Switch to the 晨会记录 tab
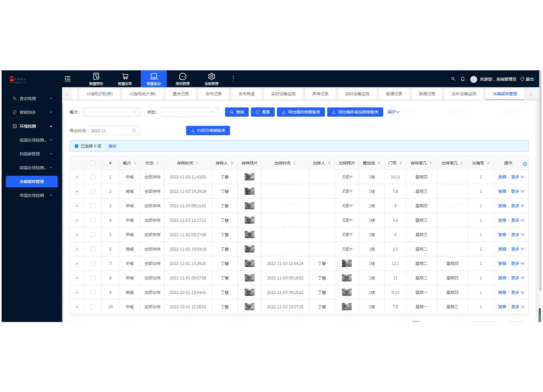The image size is (543, 392). (x=181, y=94)
